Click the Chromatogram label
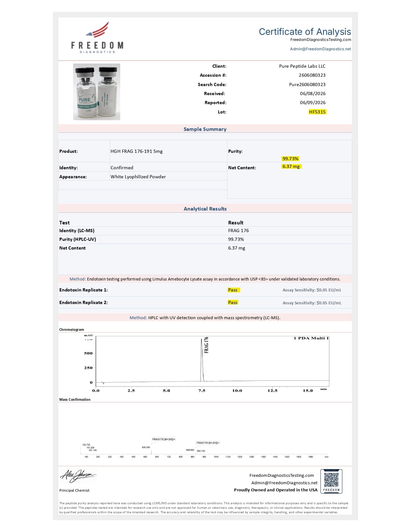Screen dimensions: 411x532 (x=72, y=330)
